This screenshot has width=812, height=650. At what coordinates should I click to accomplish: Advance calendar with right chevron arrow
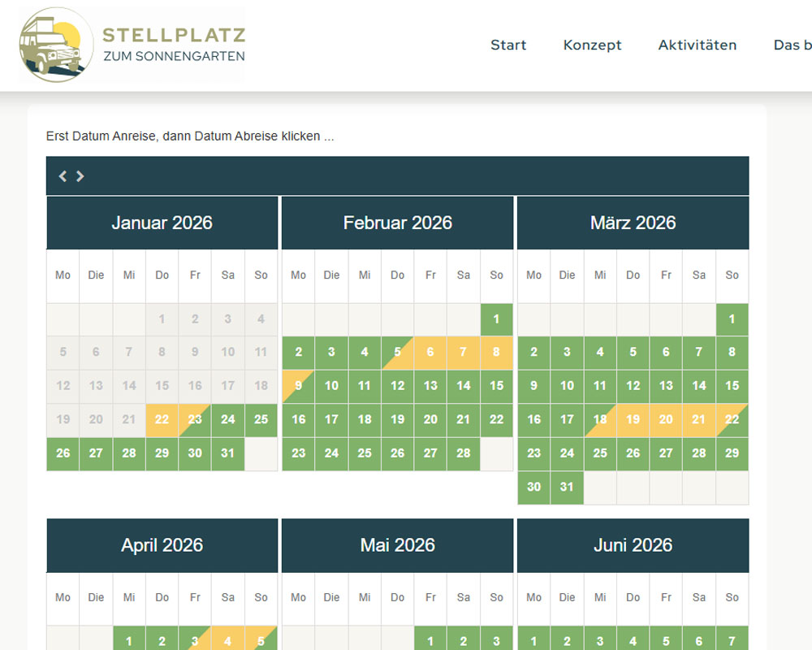coord(80,175)
